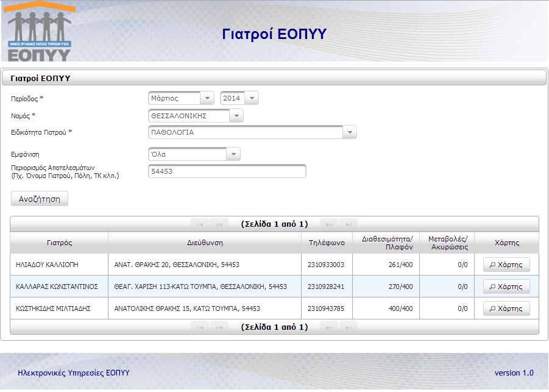The image size is (549, 392).
Task: View map for ΚΩΣΤΗΚΙΔΗΣ ΜΙΛΤΙΑΔΗΣ
Action: pyautogui.click(x=506, y=308)
